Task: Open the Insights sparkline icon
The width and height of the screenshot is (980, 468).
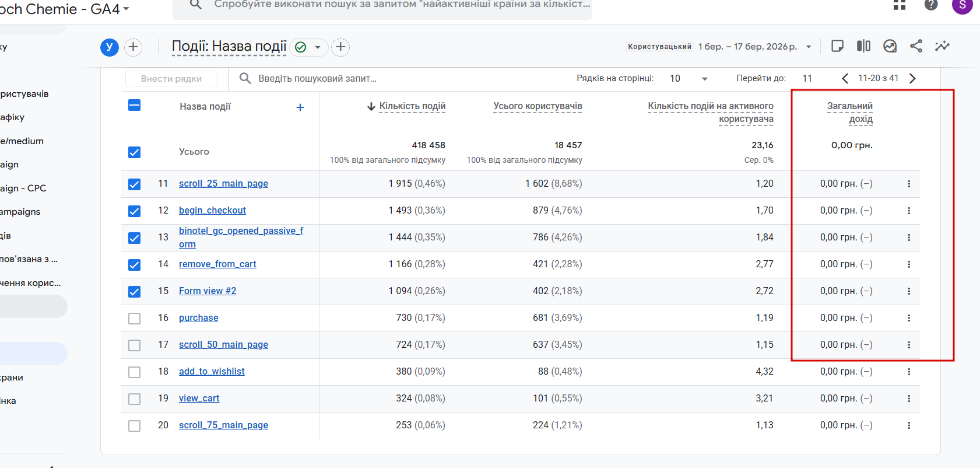Action: (x=942, y=46)
